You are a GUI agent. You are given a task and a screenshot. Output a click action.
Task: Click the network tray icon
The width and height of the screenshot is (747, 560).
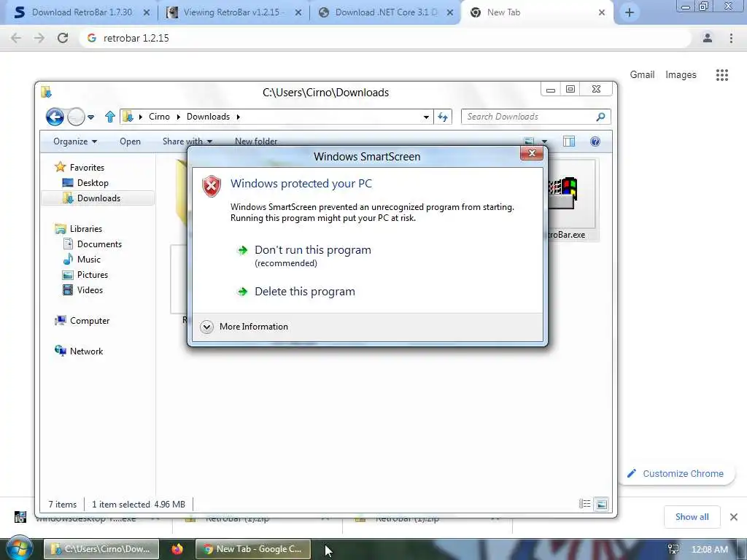click(x=673, y=550)
